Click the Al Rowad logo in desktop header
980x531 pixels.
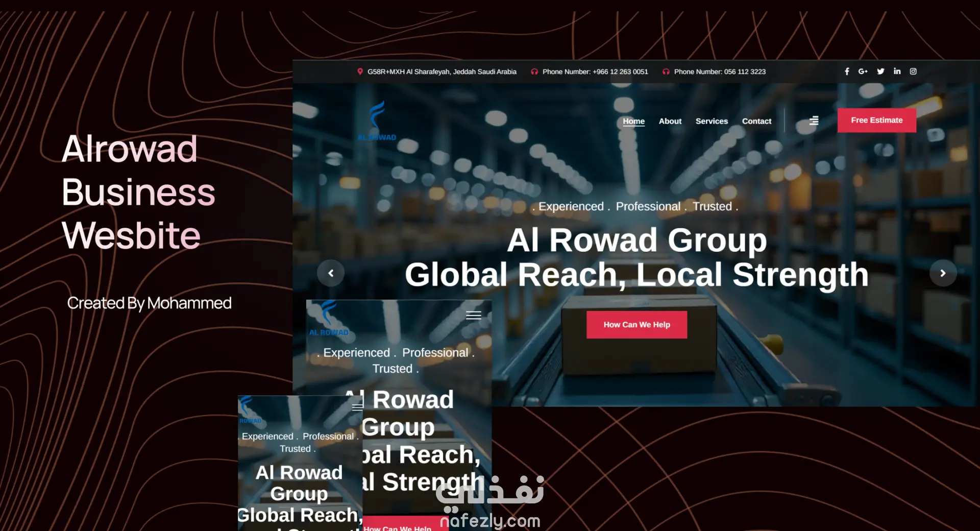pyautogui.click(x=377, y=121)
